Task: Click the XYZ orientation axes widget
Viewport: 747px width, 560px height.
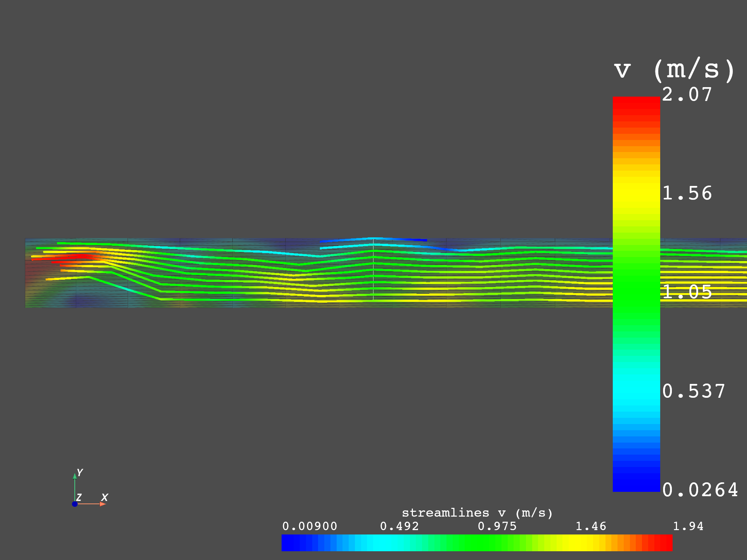Action: [x=90, y=488]
